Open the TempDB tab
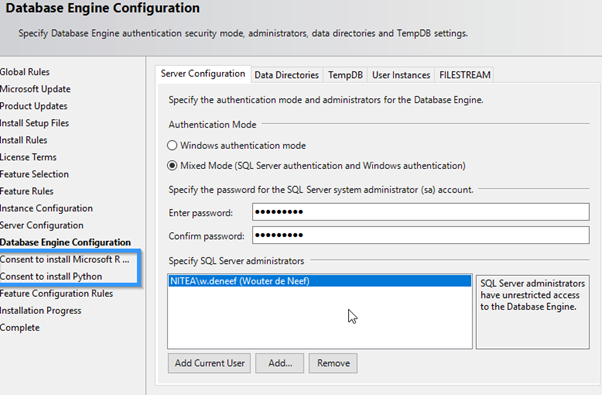602x395 pixels. (x=345, y=75)
